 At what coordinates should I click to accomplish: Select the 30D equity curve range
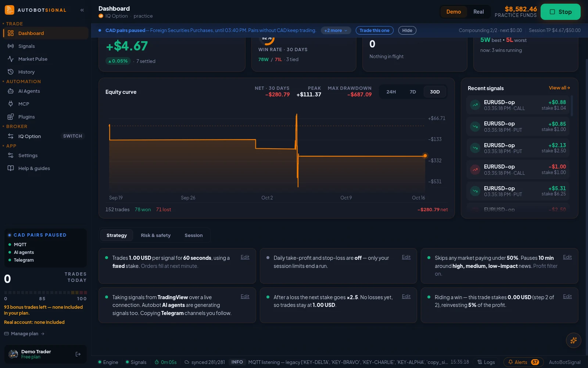435,92
